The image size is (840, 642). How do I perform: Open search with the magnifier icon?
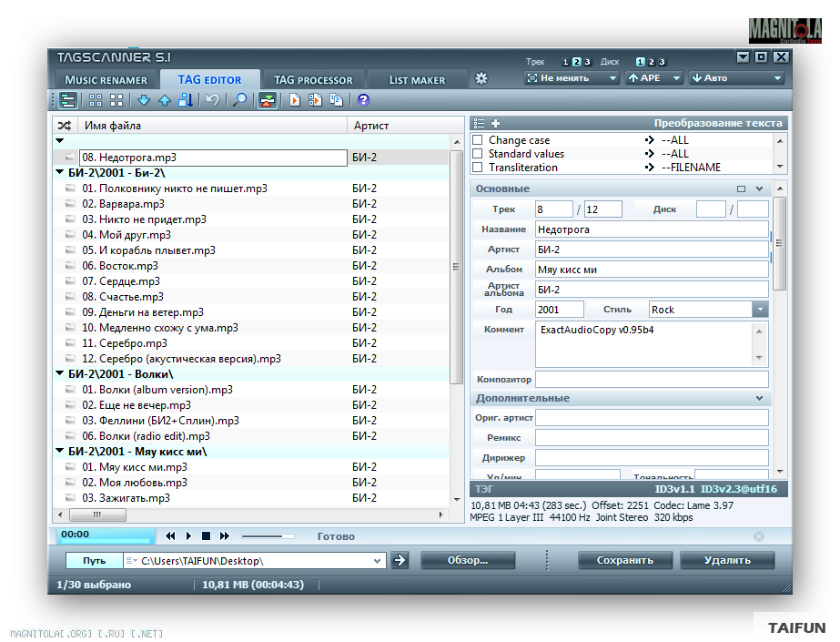click(x=240, y=100)
